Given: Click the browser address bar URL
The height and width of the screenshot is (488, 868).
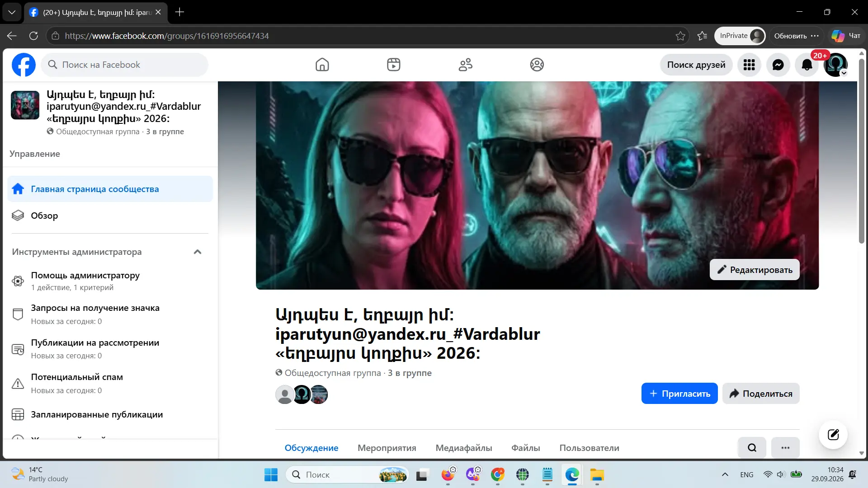Looking at the screenshot, I should 167,36.
